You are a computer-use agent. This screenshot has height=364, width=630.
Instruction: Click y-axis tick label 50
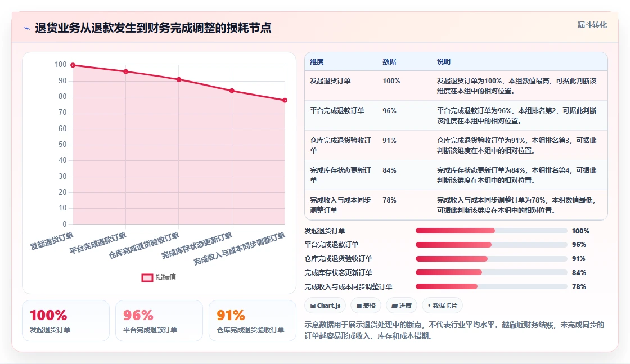[62, 144]
